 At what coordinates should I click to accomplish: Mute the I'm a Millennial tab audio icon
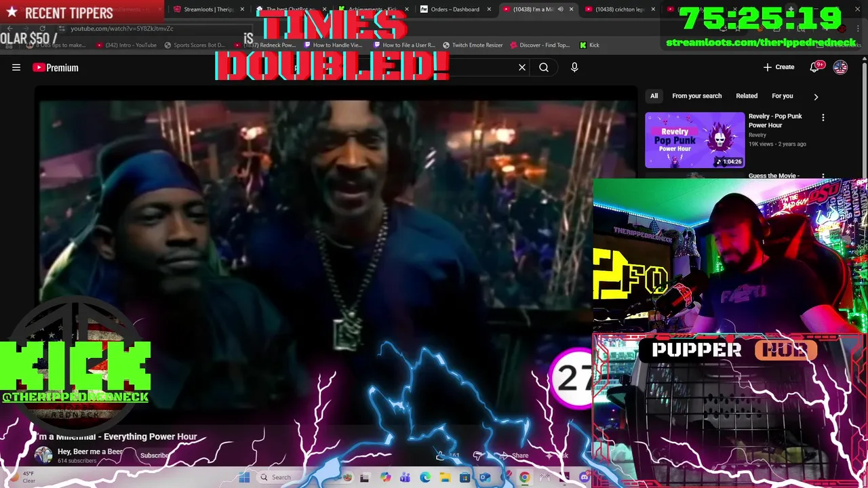point(560,9)
